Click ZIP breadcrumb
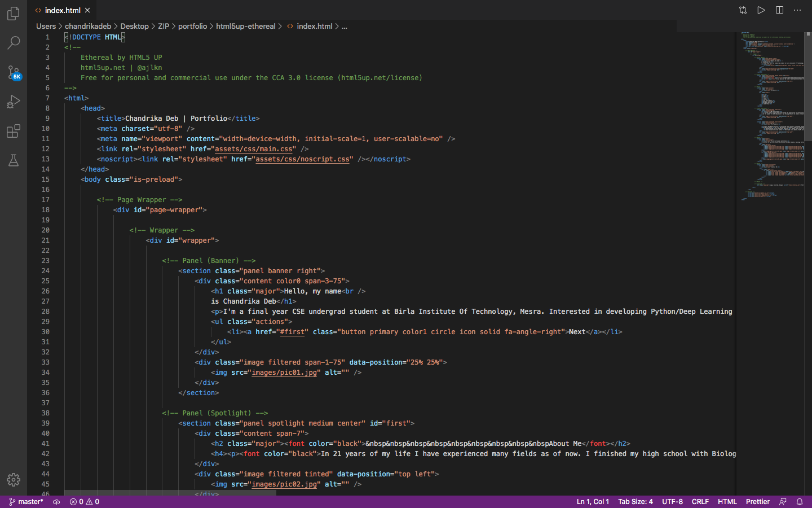Viewport: 812px width, 508px height. (x=164, y=26)
